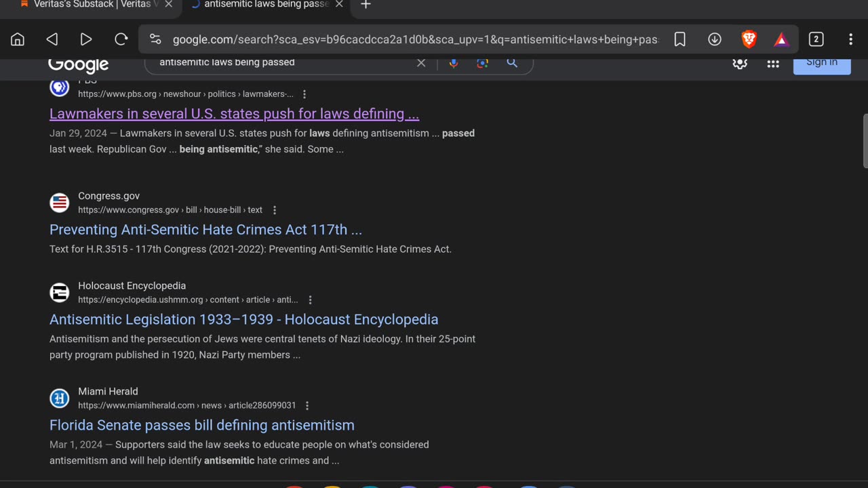Click the 'Mar 1, 2024' result date

[x=76, y=445]
